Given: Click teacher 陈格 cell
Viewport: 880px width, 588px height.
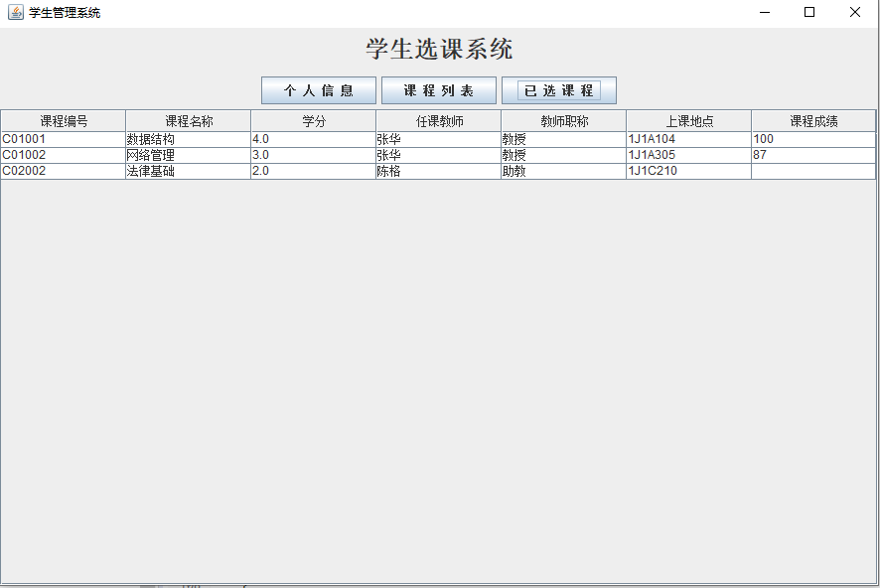Looking at the screenshot, I should (x=439, y=171).
